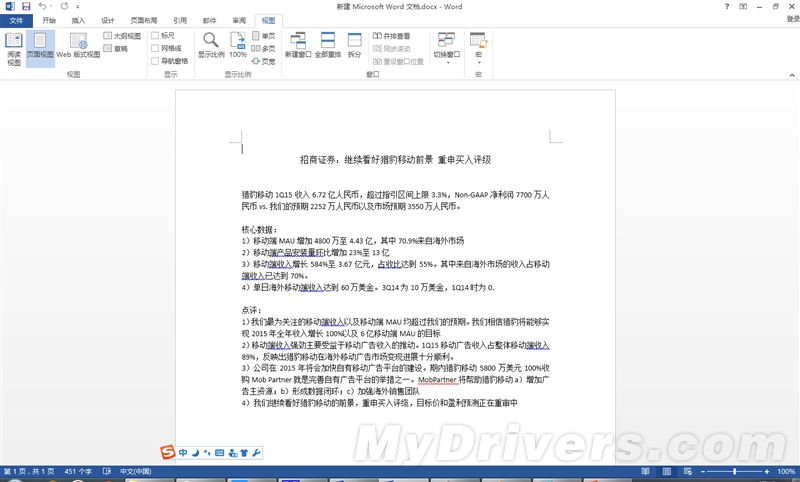Click the page count '第1页，共1页' in status bar

point(29,471)
